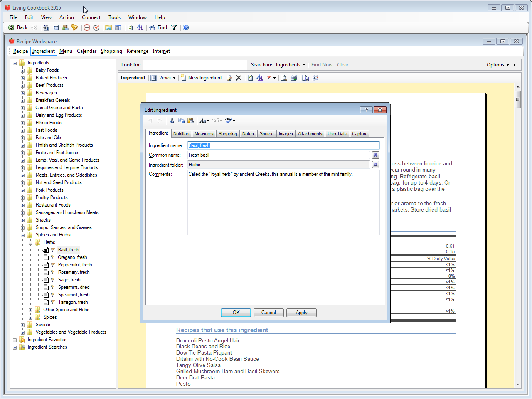Viewport: 532px width, 399px height.
Task: Click the Common name input field
Action: pos(278,155)
